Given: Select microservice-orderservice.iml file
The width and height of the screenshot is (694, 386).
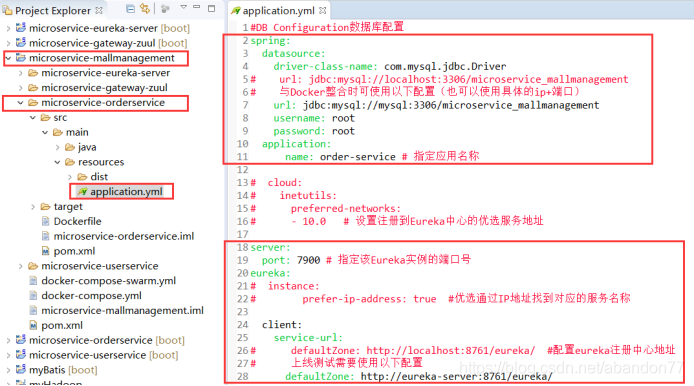Looking at the screenshot, I should click(124, 236).
